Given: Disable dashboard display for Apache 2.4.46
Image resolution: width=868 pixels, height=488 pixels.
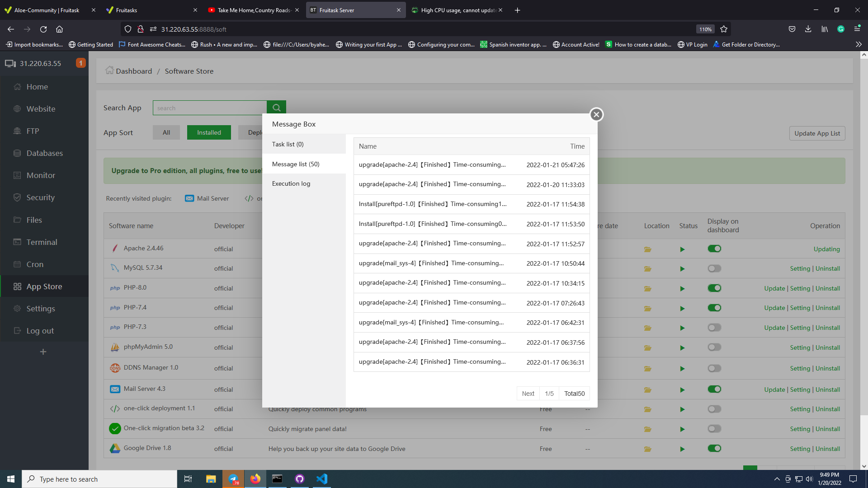Looking at the screenshot, I should [x=714, y=249].
